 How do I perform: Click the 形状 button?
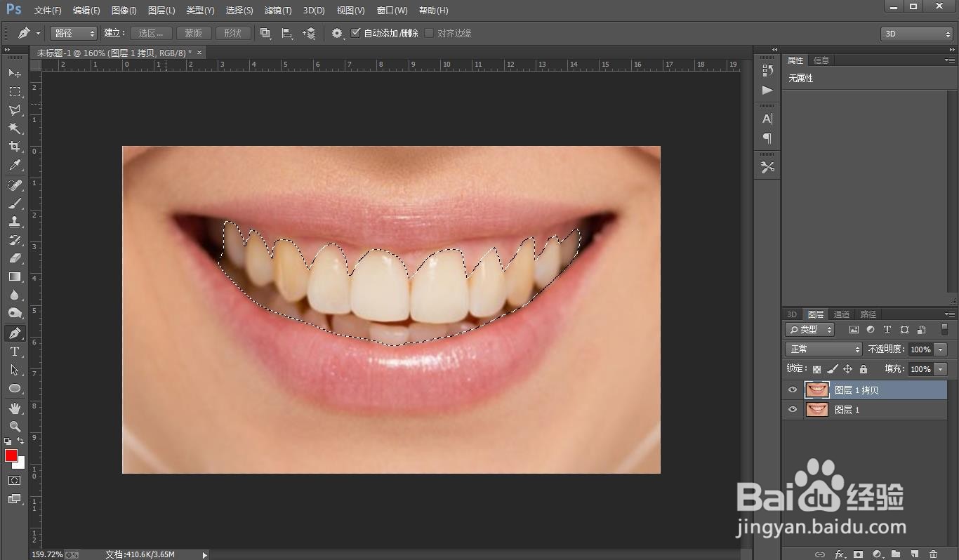(x=233, y=33)
